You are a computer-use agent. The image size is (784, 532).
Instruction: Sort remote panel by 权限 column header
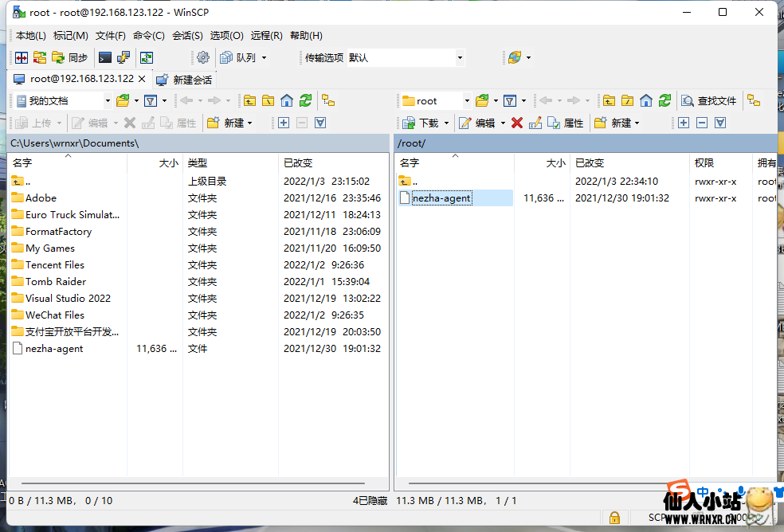click(x=720, y=162)
